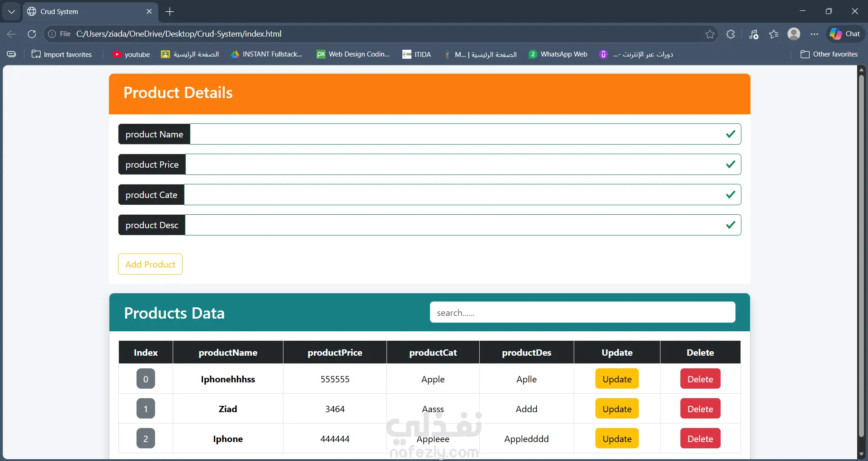Click the productPrice column header
Image resolution: width=868 pixels, height=461 pixels.
click(335, 353)
